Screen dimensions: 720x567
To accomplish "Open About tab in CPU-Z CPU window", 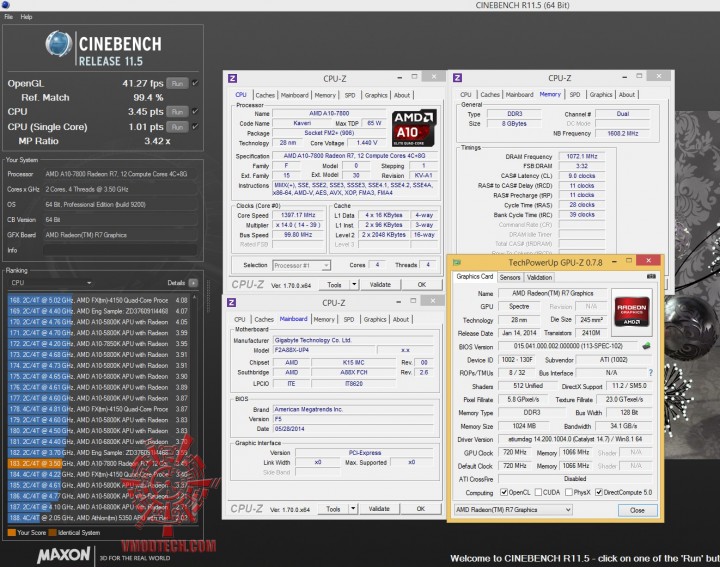I will pos(402,95).
